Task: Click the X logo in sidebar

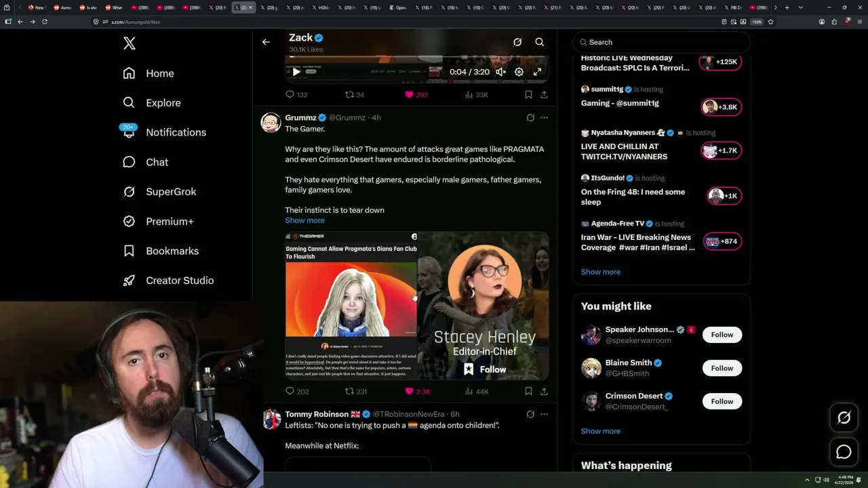Action: [130, 43]
